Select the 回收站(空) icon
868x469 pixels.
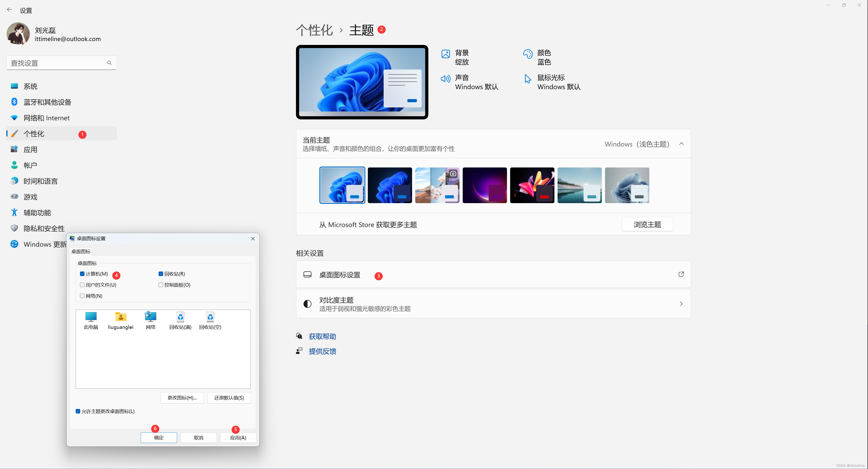pyautogui.click(x=210, y=320)
